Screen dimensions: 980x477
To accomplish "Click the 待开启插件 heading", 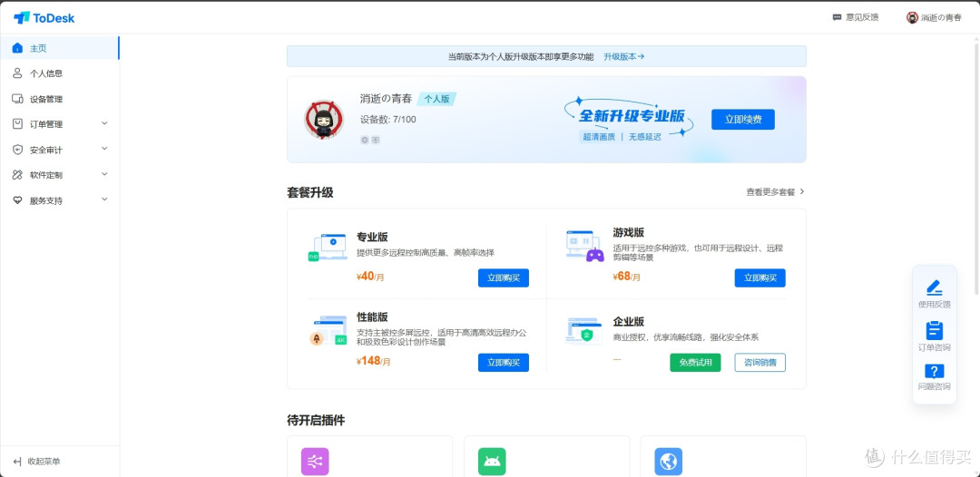I will pos(316,420).
